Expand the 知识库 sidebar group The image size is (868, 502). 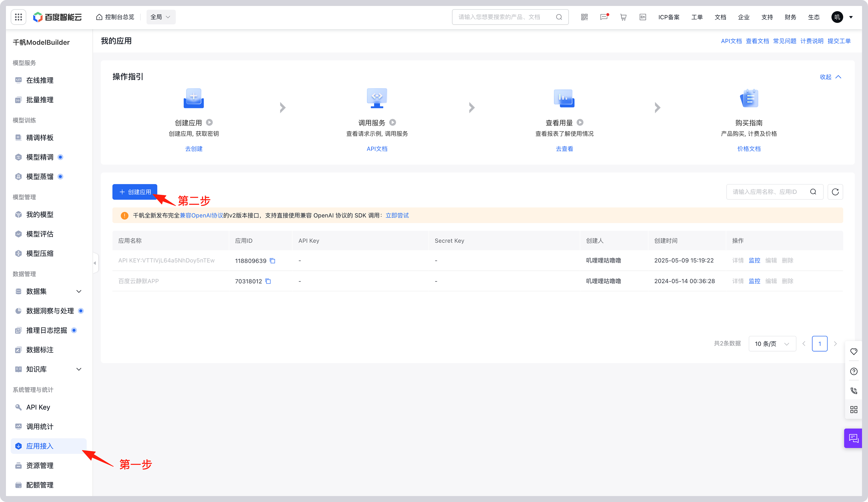click(79, 369)
